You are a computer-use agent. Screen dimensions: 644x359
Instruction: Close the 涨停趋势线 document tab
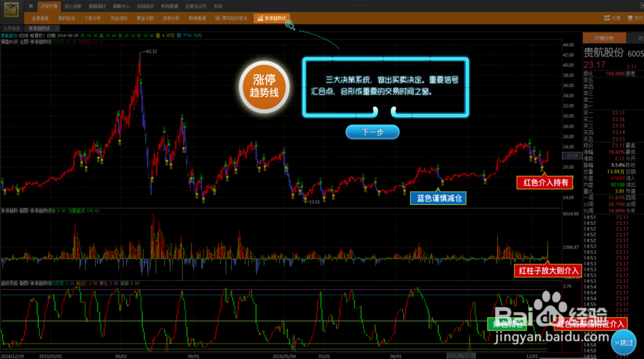coord(57,28)
